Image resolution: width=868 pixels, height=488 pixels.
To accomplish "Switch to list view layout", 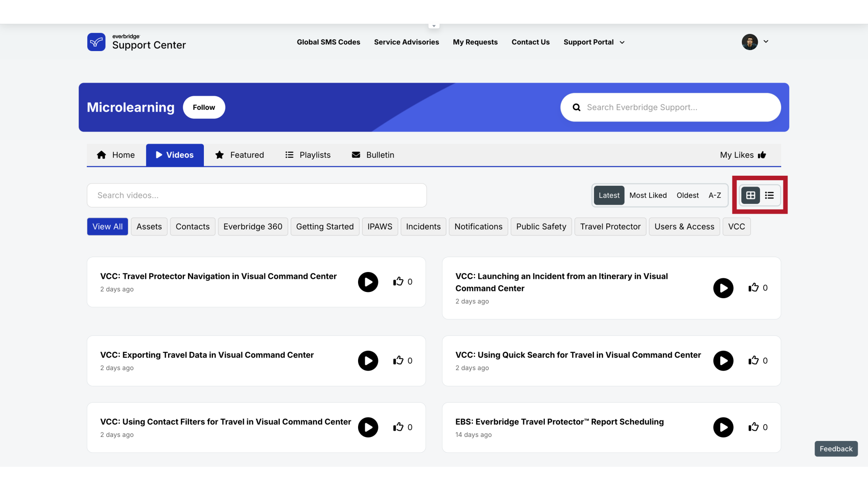I will [769, 195].
